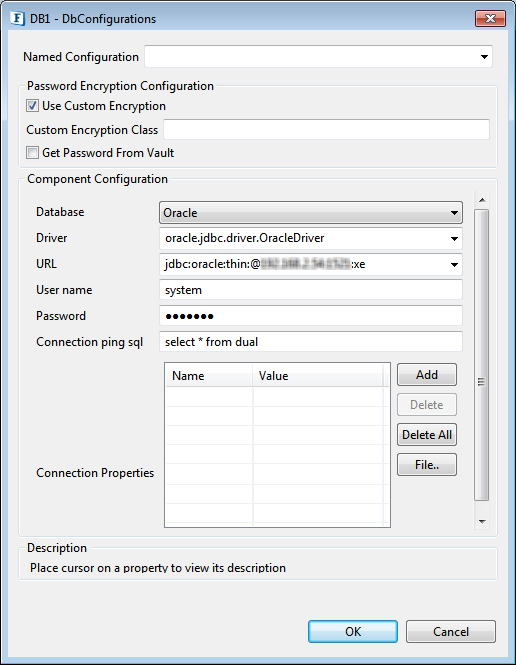Click the Custom Encryption Class field
This screenshot has height=665, width=516.
[x=326, y=129]
